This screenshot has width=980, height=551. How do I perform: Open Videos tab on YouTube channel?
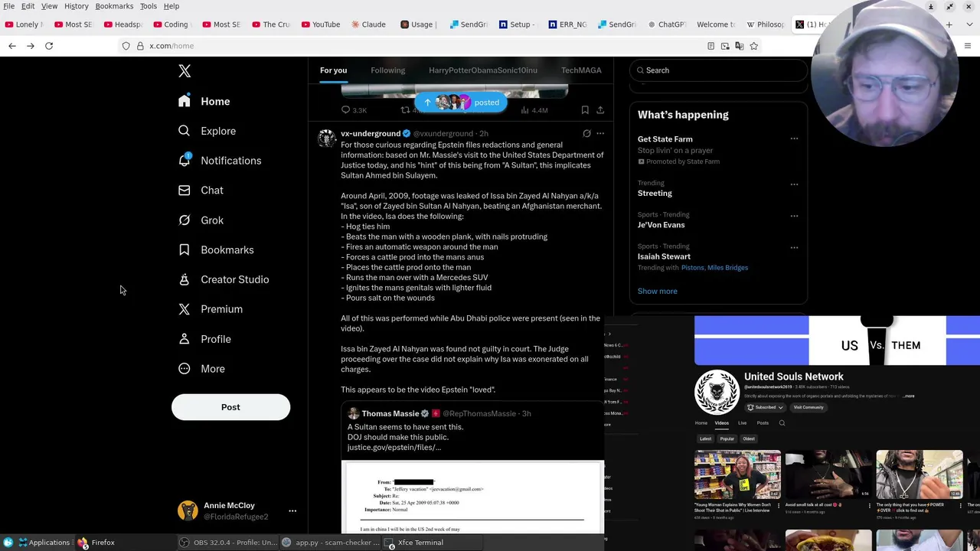pos(721,423)
